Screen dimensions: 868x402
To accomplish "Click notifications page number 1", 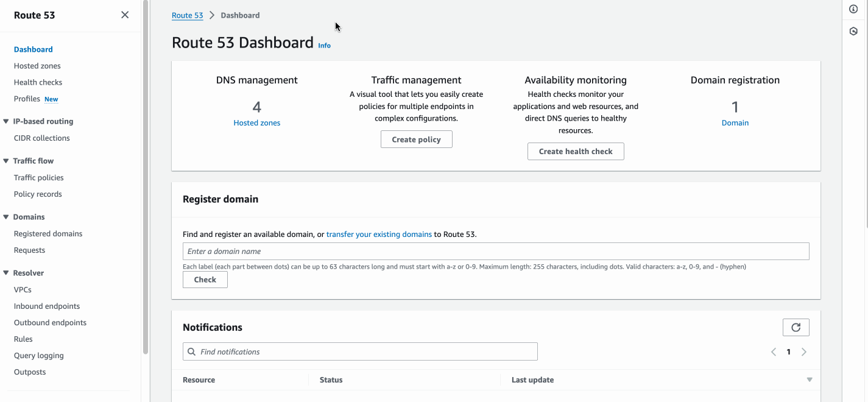I will tap(789, 352).
